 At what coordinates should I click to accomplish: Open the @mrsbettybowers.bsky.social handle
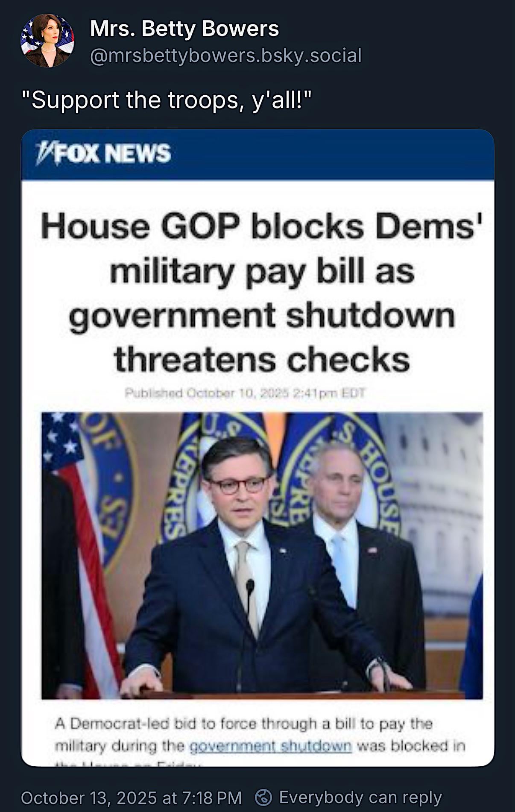(226, 56)
